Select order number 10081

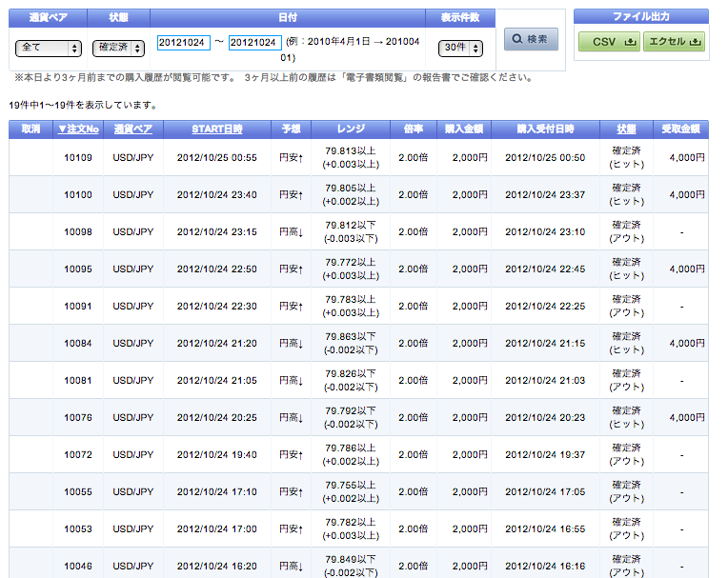pos(78,380)
